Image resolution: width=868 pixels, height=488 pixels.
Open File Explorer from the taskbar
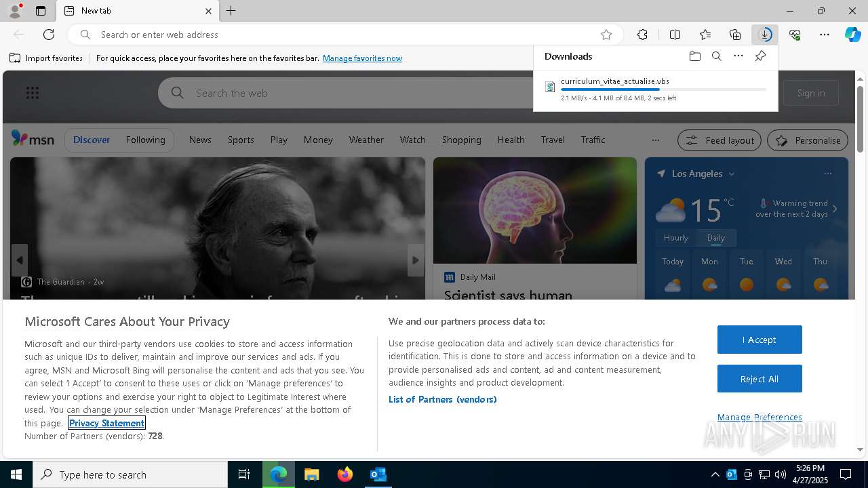pos(312,474)
